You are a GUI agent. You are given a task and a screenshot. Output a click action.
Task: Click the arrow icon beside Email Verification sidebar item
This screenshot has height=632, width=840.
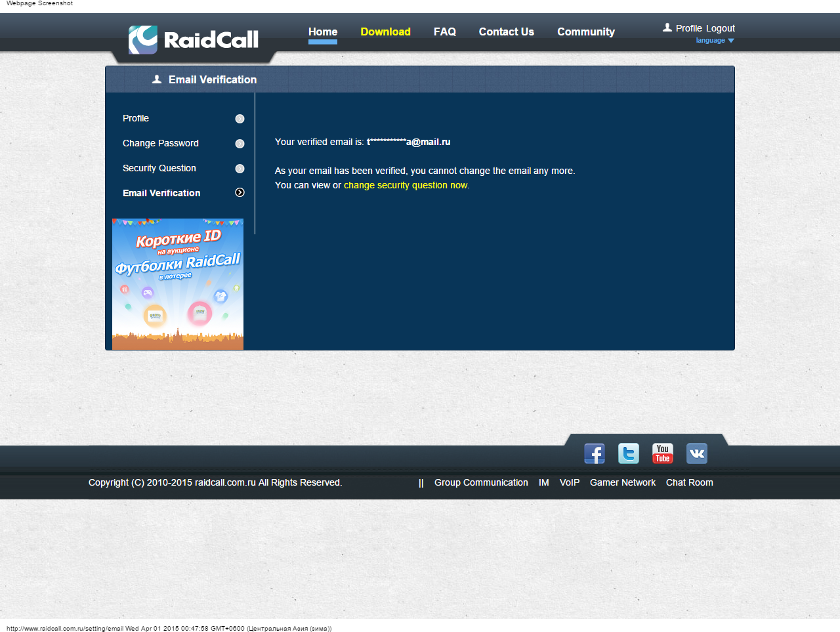pyautogui.click(x=240, y=192)
